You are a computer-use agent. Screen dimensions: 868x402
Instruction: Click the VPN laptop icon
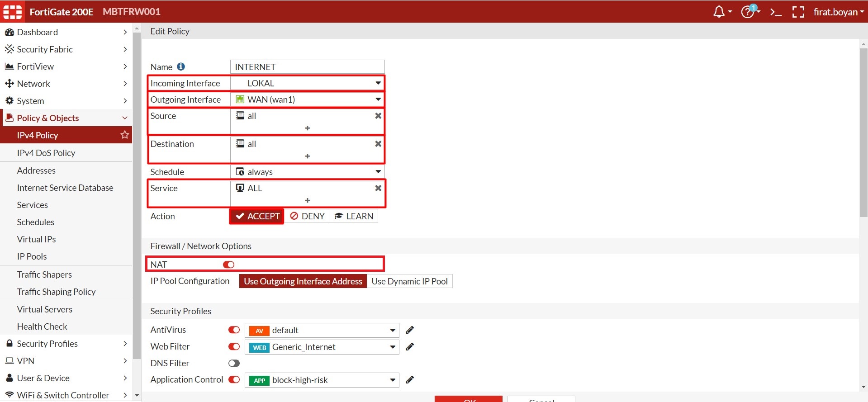(x=9, y=361)
